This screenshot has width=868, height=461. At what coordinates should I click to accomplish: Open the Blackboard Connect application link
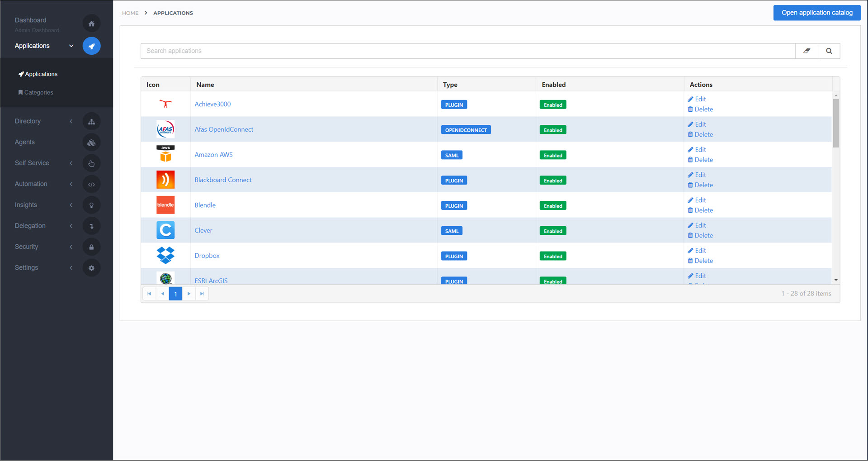(223, 180)
